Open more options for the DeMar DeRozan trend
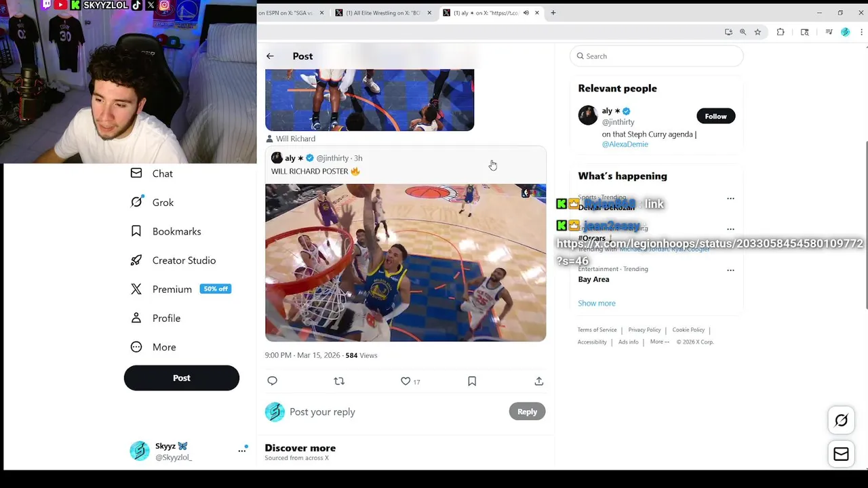Image resolution: width=868 pixels, height=488 pixels. [x=730, y=199]
